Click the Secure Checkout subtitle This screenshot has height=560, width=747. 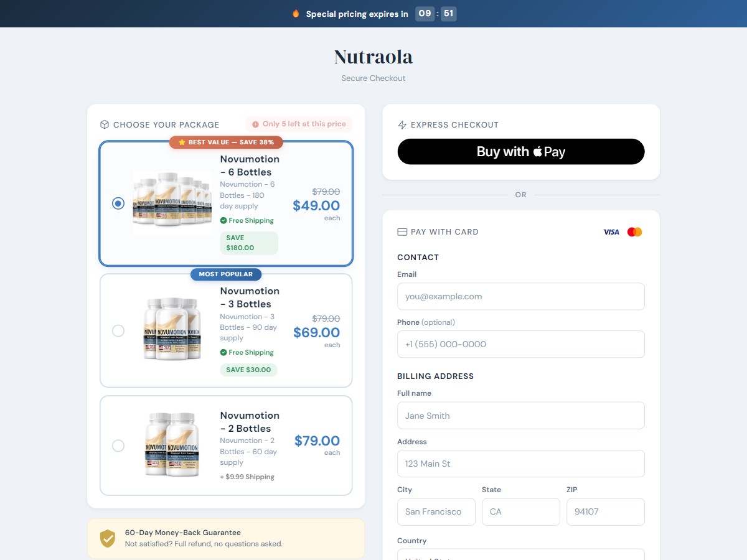click(x=374, y=78)
